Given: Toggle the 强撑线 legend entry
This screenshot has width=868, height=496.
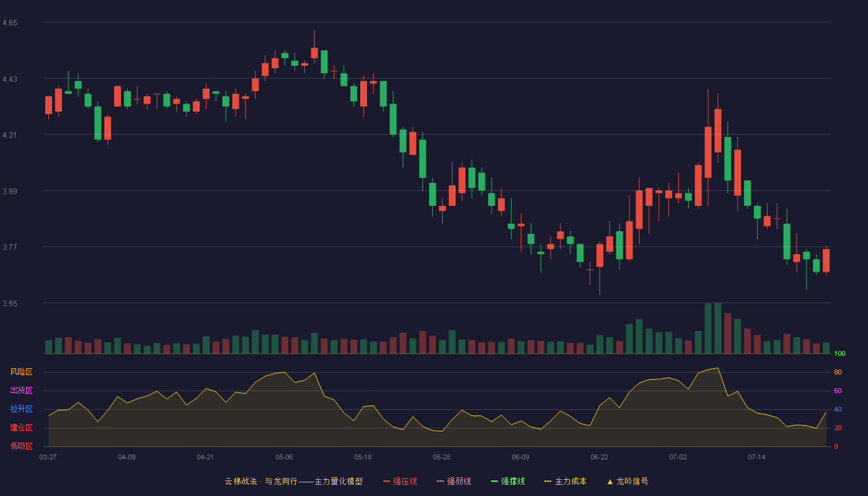Looking at the screenshot, I should pyautogui.click(x=508, y=481).
